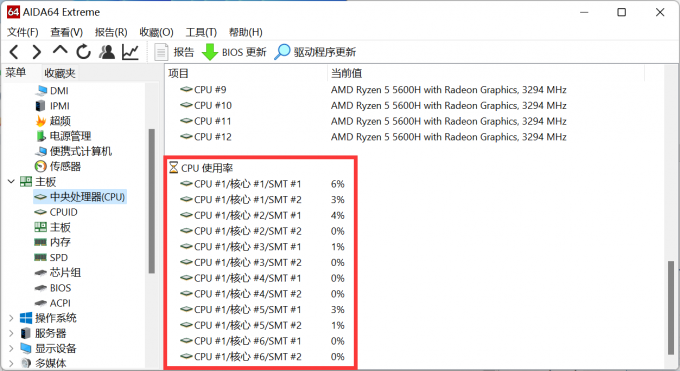
Task: Select CPUID in the tree
Action: [56, 212]
